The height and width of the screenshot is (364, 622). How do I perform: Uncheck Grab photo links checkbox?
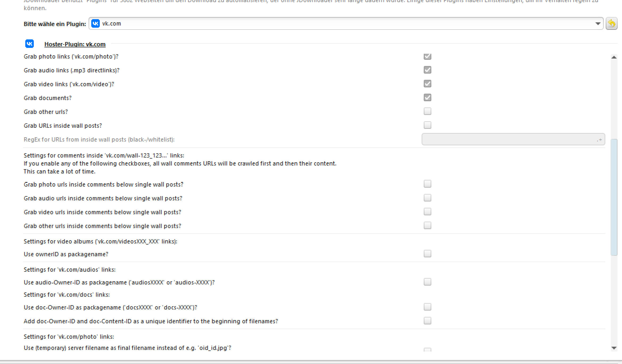[x=428, y=56]
